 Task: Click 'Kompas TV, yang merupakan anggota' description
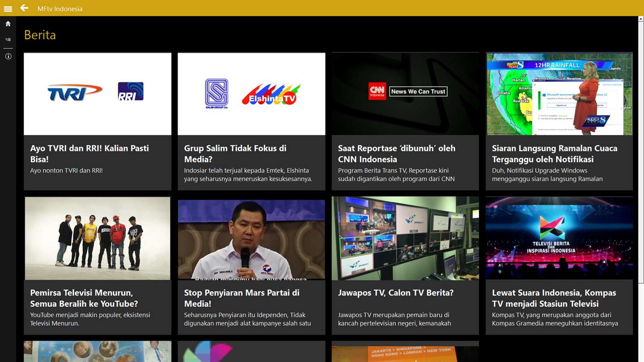click(555, 319)
